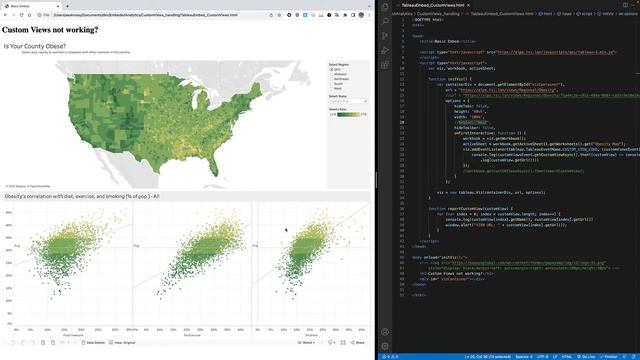
Task: Bookmark this page with star icon
Action: pos(279,15)
